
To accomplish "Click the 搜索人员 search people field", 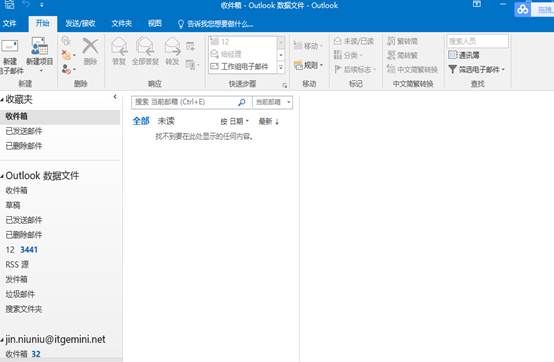I will coord(478,41).
